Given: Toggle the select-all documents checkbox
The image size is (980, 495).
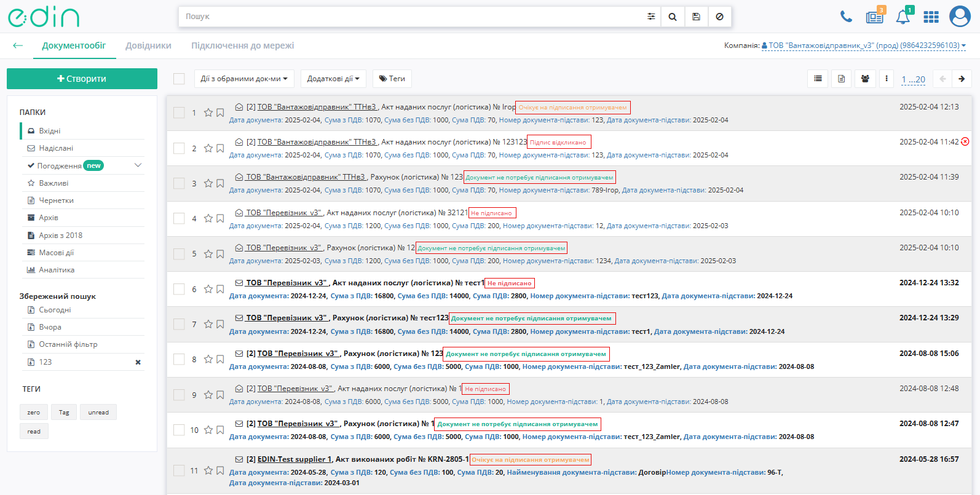Looking at the screenshot, I should pos(179,79).
